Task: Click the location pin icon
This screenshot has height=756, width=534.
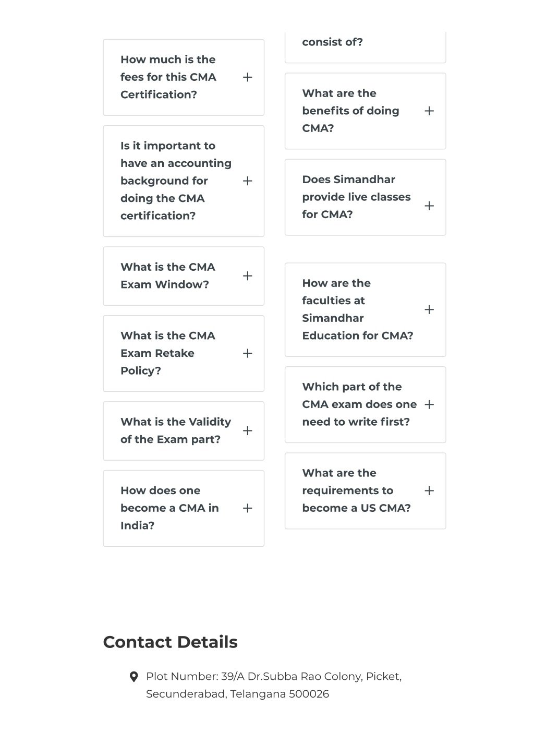Action: tap(134, 677)
